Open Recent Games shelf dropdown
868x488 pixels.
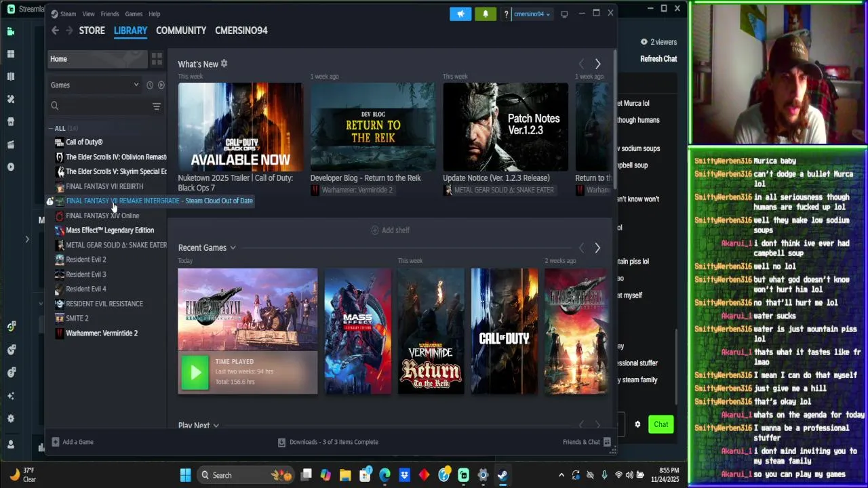click(233, 248)
